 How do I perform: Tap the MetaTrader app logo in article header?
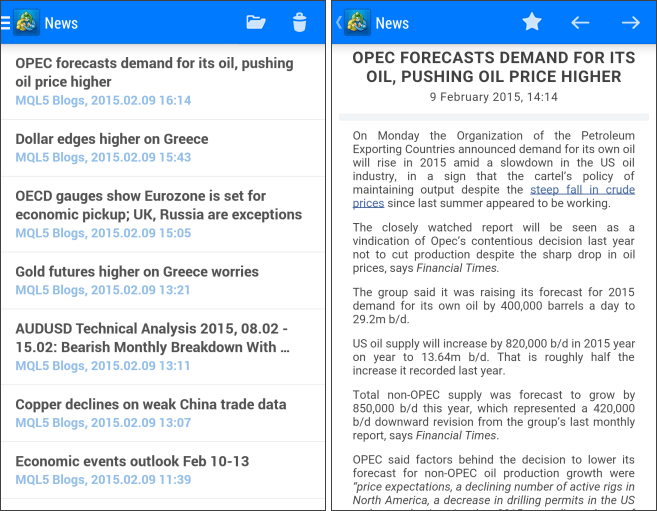tap(357, 22)
